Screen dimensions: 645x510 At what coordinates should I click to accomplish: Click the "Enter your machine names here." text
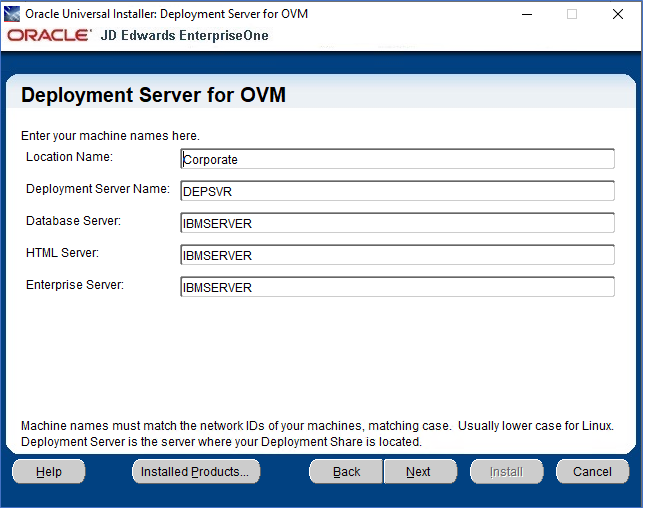click(x=111, y=136)
